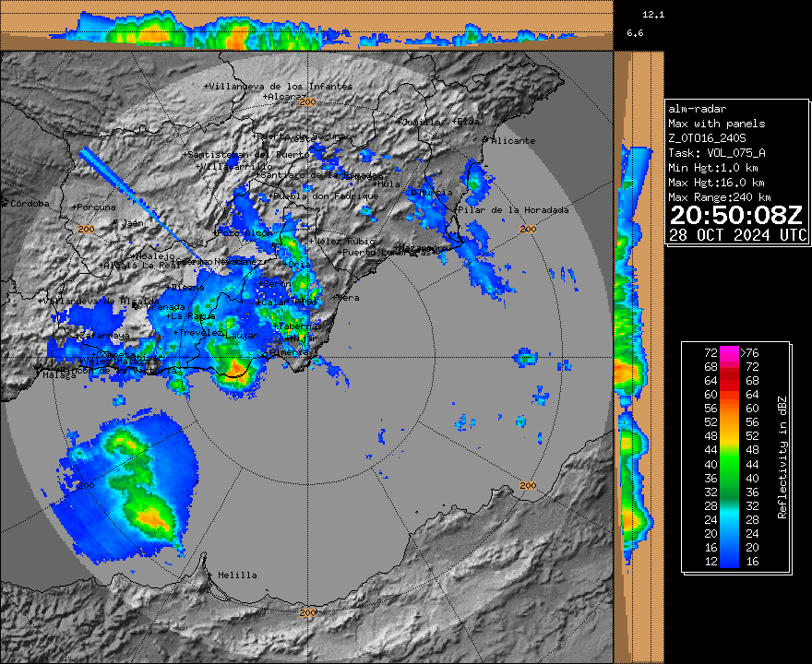Click the Córdoba city marker
The image size is (812, 664).
pos(5,203)
